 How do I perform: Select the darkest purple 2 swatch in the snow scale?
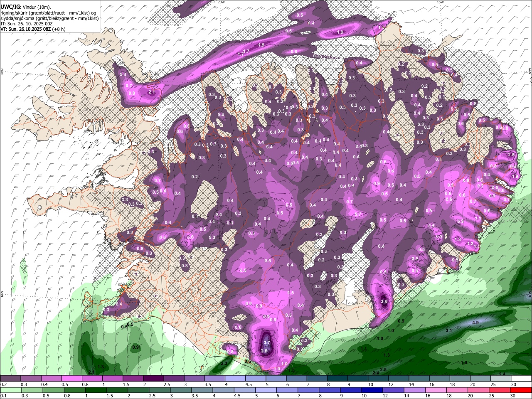[x=153, y=379]
